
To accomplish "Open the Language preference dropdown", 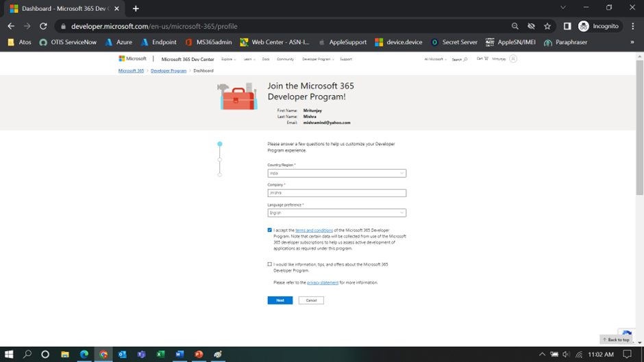I will click(337, 213).
